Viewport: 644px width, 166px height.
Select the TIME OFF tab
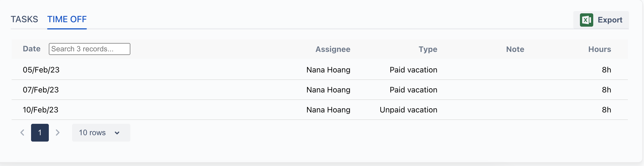click(x=67, y=19)
